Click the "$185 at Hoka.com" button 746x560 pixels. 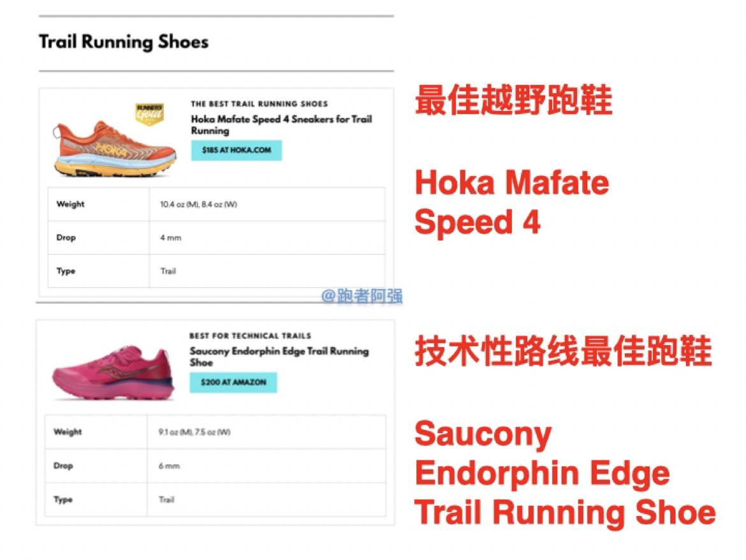pos(236,151)
